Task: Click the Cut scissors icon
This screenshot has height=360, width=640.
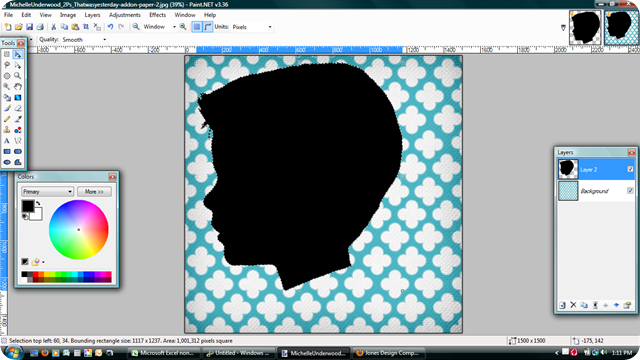Action: 53,27
